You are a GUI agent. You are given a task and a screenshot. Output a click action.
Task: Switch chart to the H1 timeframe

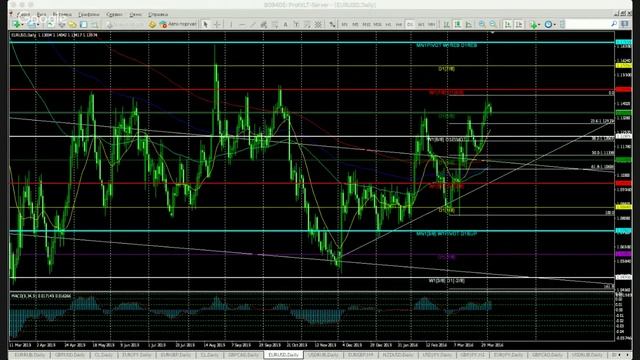(388, 24)
